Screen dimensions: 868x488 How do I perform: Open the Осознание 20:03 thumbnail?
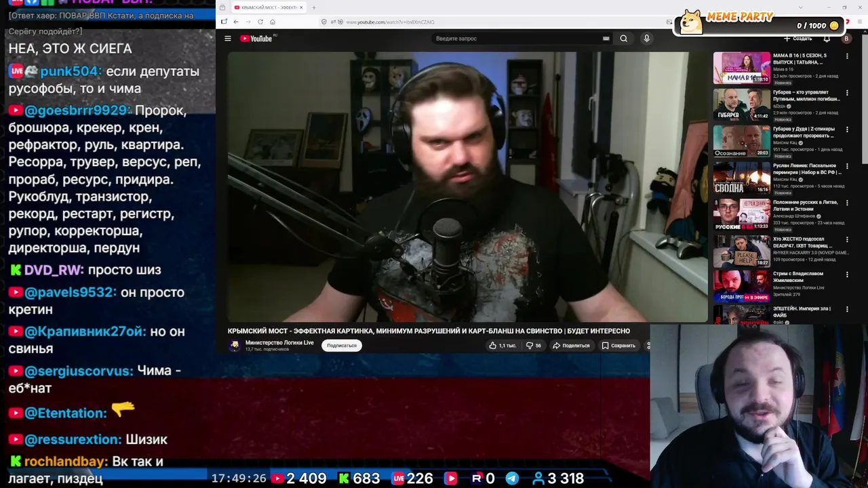(x=741, y=141)
